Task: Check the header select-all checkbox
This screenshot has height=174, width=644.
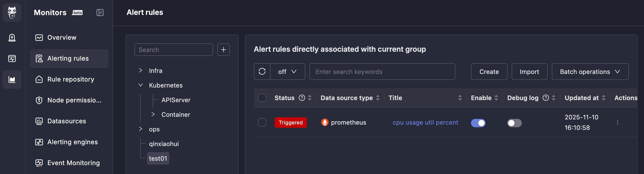Action: (x=262, y=97)
